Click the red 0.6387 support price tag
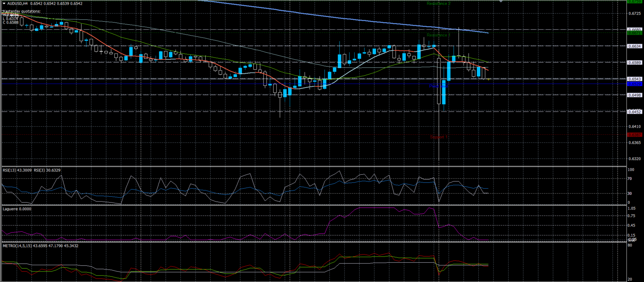 point(635,135)
